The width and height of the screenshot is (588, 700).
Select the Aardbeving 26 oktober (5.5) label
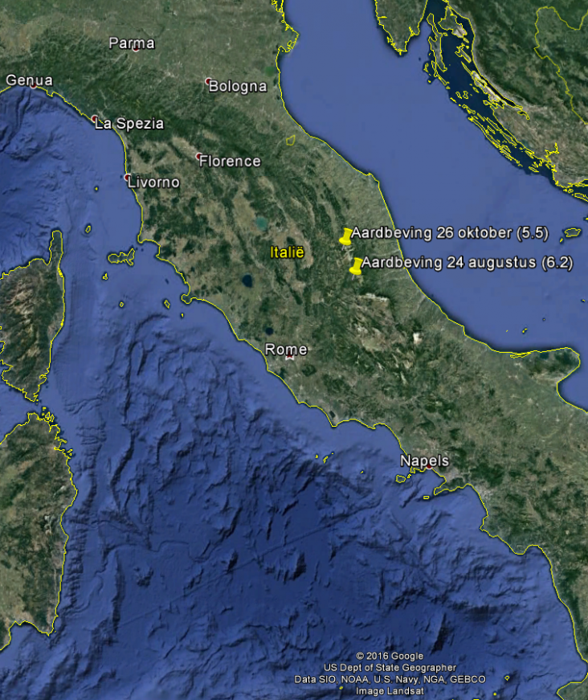click(x=450, y=233)
